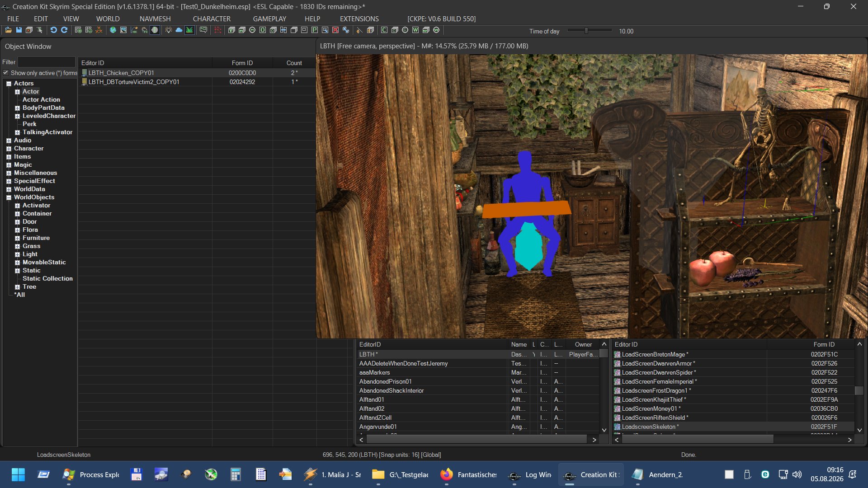Collapse the WorldObjects category

[9, 197]
